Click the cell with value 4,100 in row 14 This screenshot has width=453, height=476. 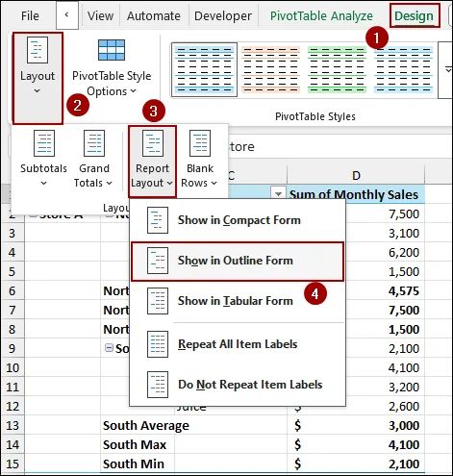click(356, 444)
